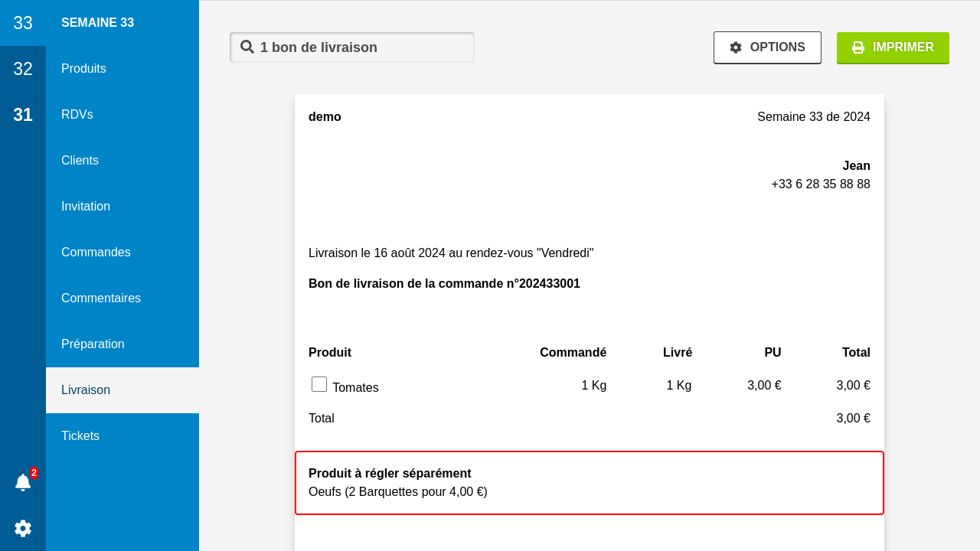View the Commentaires page

(101, 298)
